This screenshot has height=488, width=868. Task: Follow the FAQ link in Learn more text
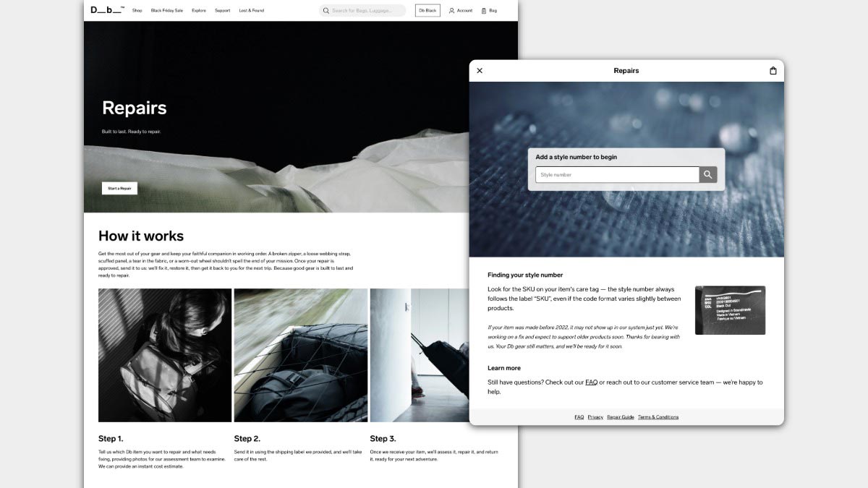(591, 382)
